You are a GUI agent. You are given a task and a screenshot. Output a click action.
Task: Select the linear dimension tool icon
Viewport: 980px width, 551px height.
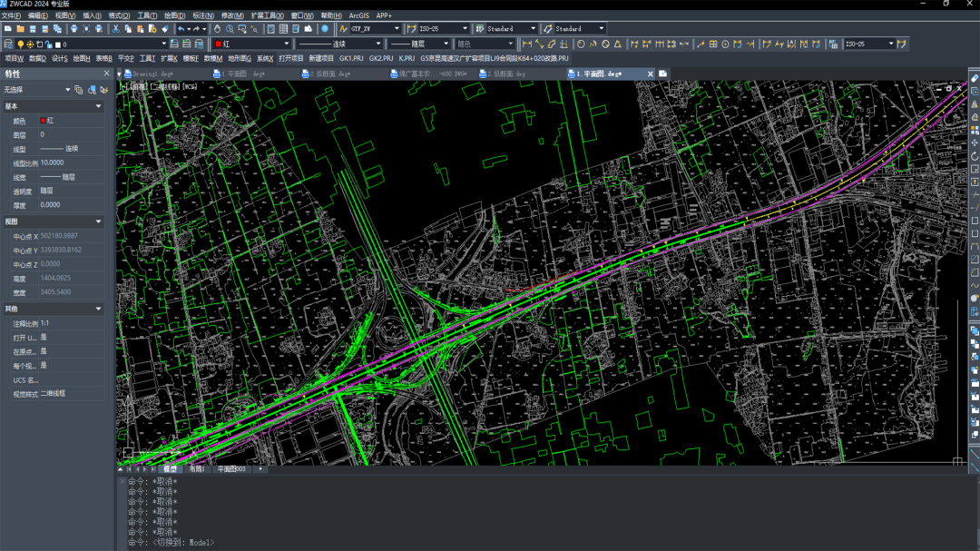(x=527, y=44)
